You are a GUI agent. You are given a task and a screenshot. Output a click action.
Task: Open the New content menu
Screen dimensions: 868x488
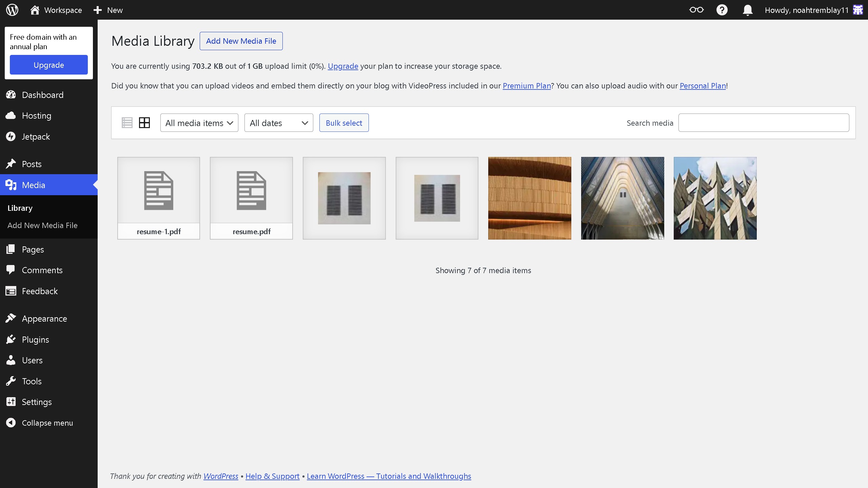tap(108, 10)
